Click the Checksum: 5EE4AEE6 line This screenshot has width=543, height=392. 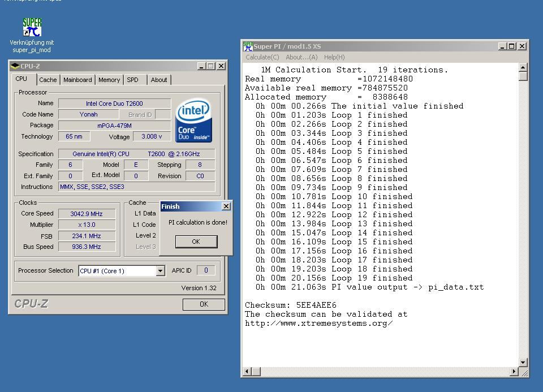pos(291,305)
